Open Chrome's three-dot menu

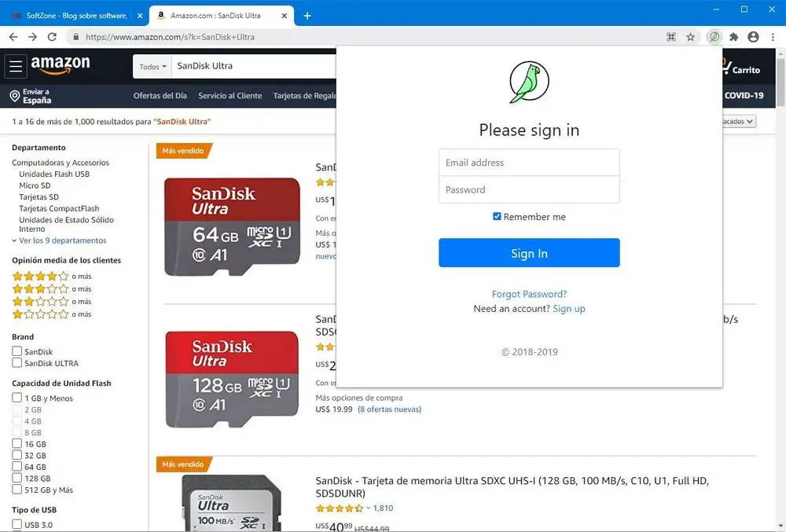tap(773, 37)
